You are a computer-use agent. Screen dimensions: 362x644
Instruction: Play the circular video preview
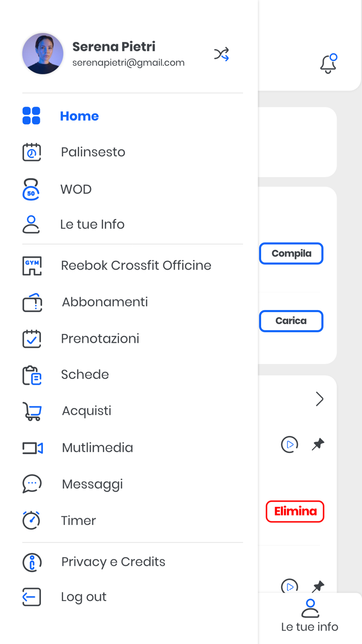point(290,445)
